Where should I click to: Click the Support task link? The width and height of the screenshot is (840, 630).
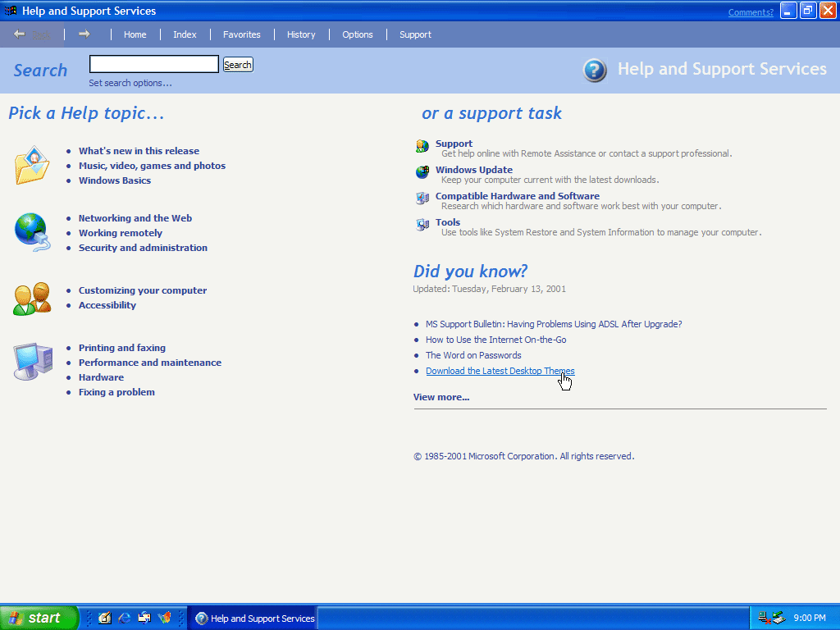tap(454, 144)
